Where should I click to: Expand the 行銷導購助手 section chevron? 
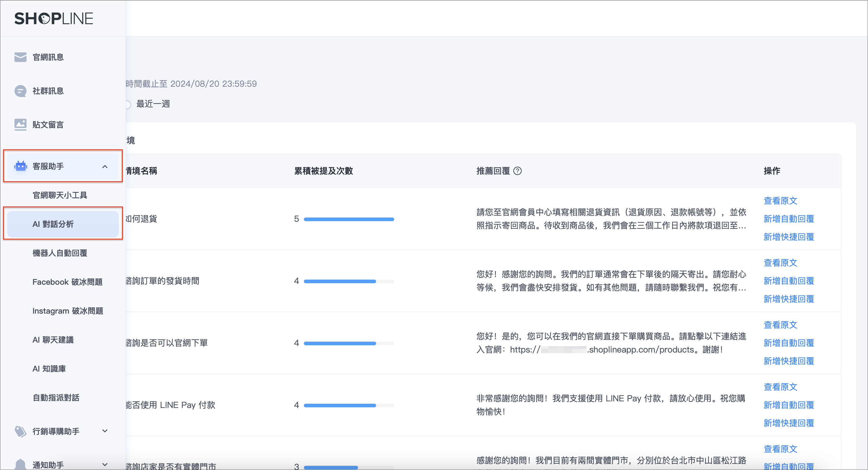pos(105,431)
